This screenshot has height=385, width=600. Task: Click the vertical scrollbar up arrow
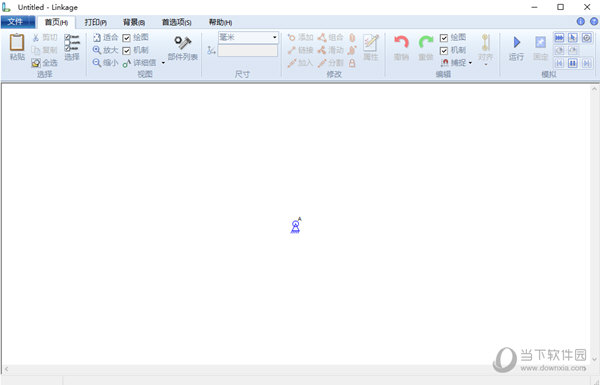point(594,89)
